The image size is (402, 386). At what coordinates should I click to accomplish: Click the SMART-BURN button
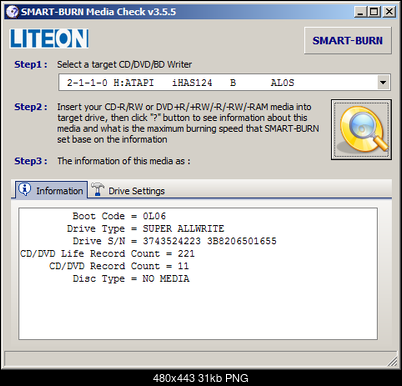click(x=348, y=41)
